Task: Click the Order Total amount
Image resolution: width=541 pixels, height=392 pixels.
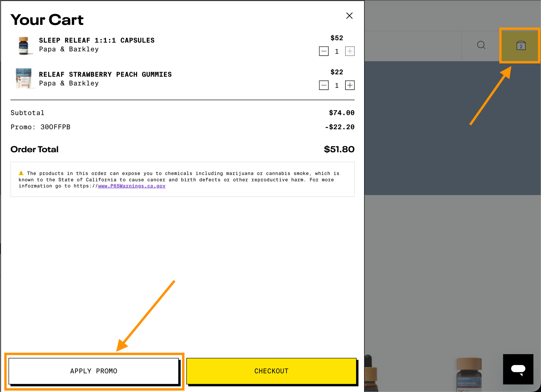Action: point(339,149)
